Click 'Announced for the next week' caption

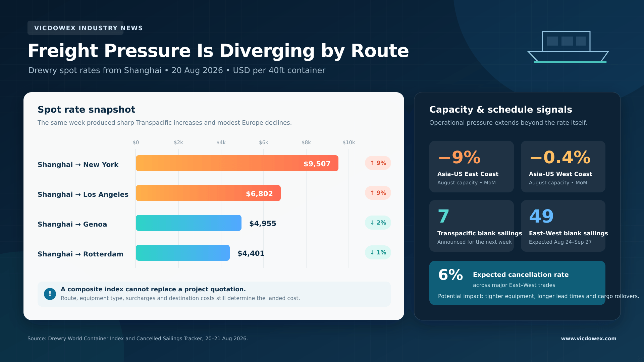pyautogui.click(x=474, y=242)
